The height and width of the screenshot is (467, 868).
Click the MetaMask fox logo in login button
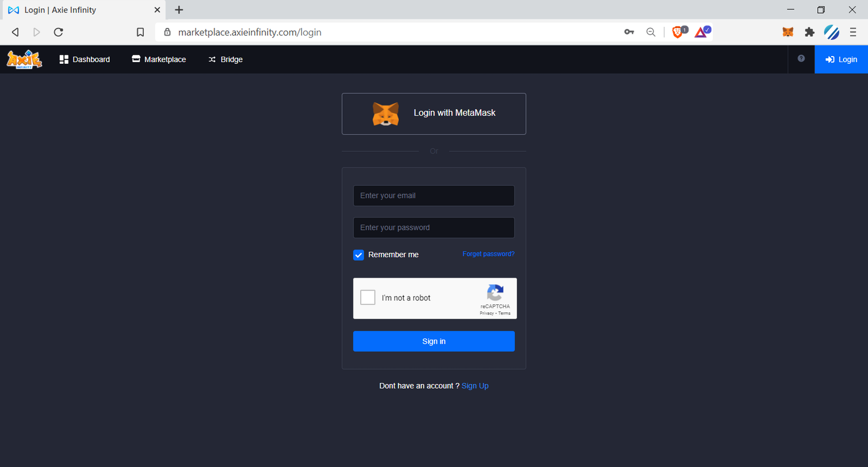click(386, 114)
